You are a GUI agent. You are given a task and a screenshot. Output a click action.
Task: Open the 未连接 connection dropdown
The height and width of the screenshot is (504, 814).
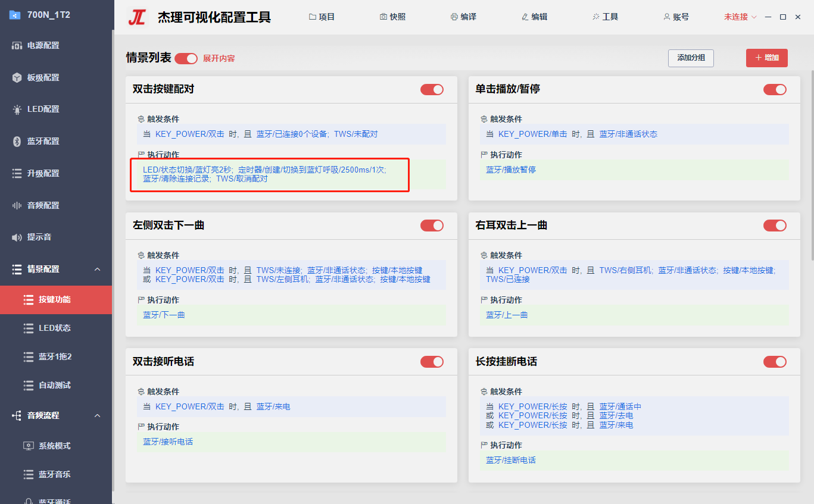tap(740, 17)
